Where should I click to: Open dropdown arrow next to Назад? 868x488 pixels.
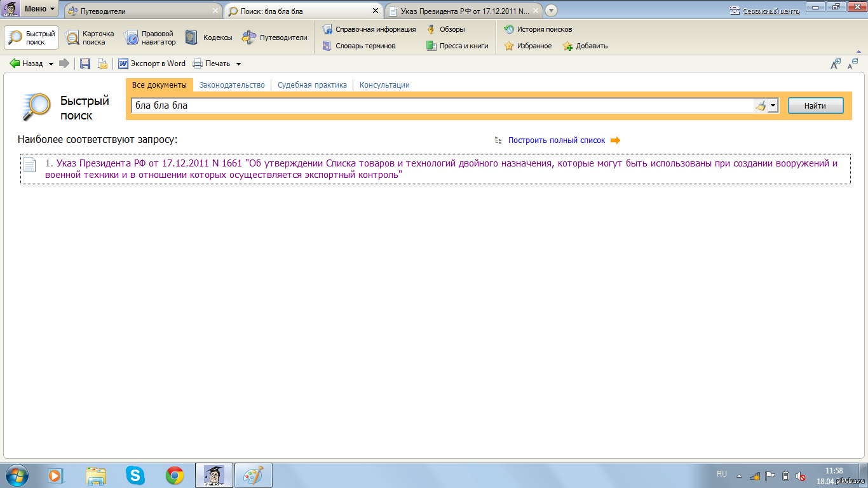51,64
